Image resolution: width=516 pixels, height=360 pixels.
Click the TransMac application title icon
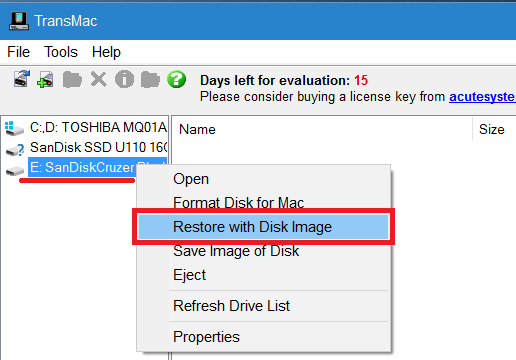point(19,21)
